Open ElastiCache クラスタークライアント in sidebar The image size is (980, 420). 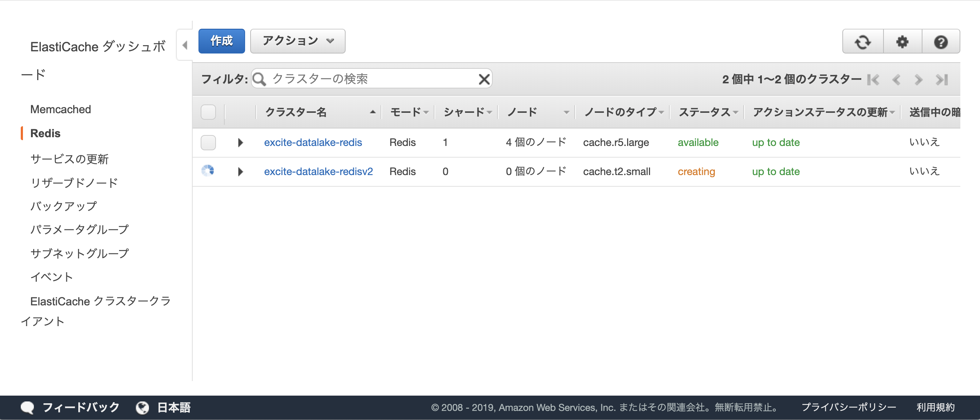point(96,311)
